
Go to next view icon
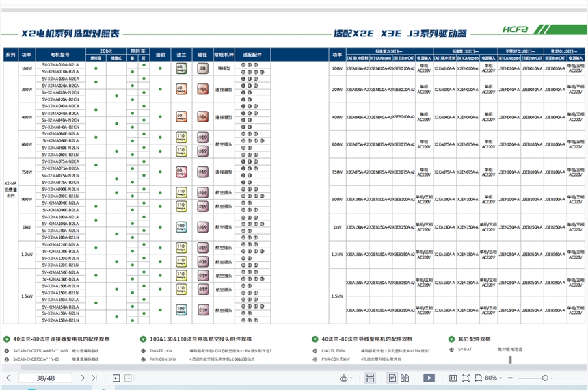coord(128,378)
